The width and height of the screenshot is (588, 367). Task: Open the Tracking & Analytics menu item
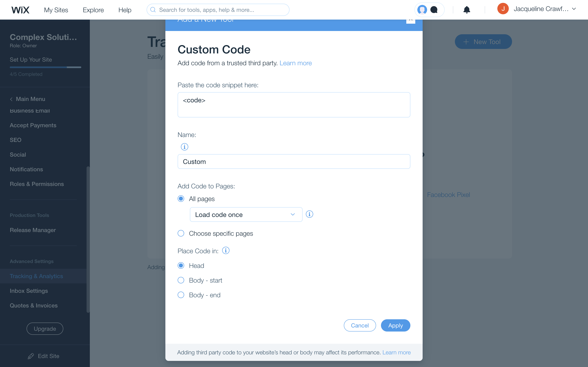click(36, 276)
